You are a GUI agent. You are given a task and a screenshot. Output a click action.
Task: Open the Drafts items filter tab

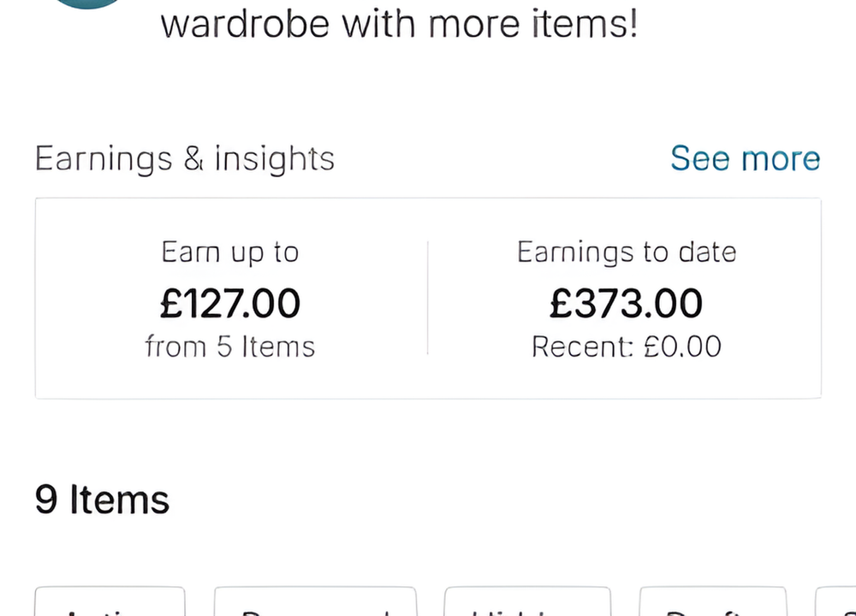(713, 603)
